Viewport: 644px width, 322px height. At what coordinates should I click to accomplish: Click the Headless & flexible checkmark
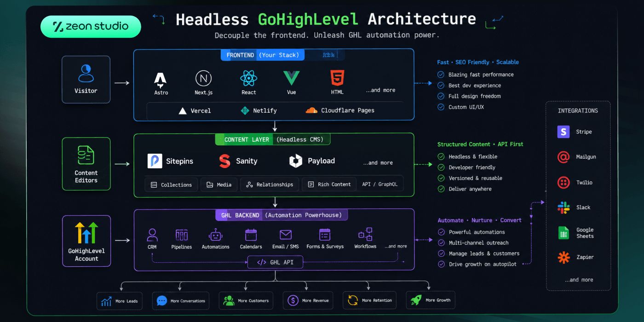pos(441,156)
